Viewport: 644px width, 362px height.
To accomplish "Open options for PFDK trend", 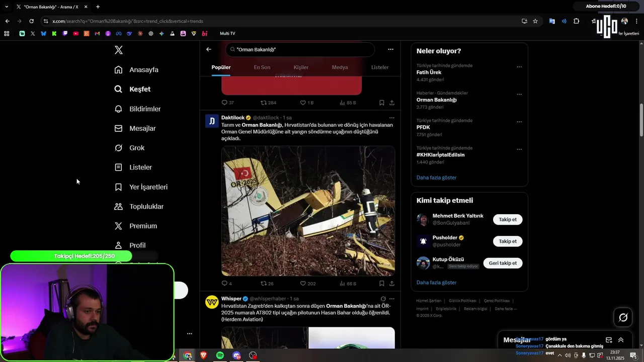I will click(x=519, y=122).
